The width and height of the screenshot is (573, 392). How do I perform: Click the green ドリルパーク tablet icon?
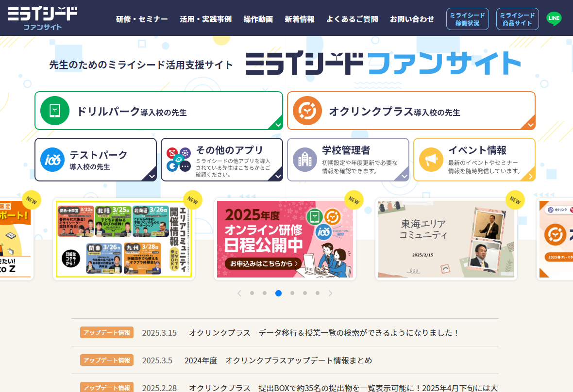(55, 111)
